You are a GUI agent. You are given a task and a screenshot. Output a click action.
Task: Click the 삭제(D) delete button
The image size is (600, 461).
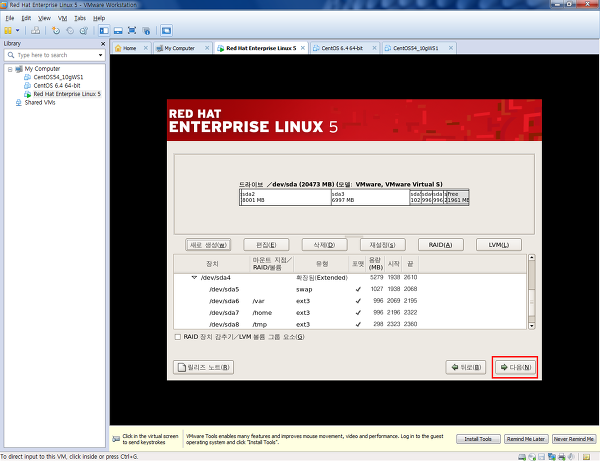[324, 245]
